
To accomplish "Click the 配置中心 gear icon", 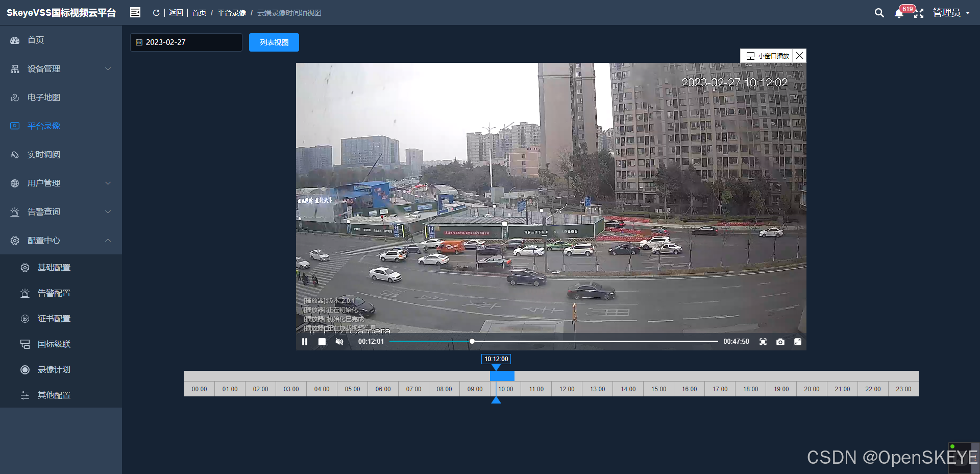I will [15, 240].
